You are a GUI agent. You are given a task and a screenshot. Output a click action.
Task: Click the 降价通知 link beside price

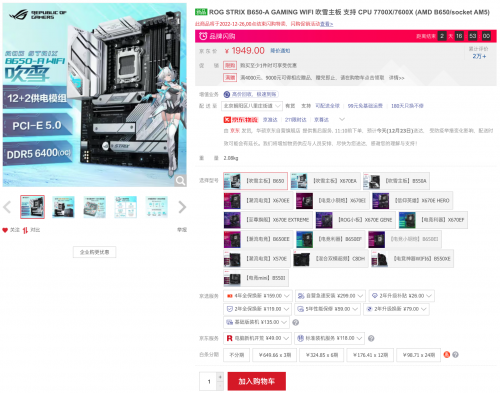point(280,51)
